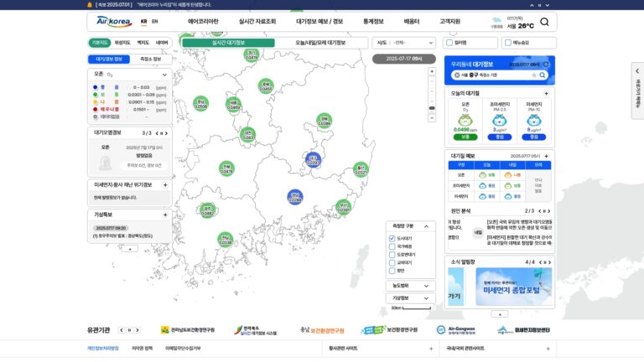Go to next 대기오염경보 slide arrow
The image size is (644, 362).
166,133
